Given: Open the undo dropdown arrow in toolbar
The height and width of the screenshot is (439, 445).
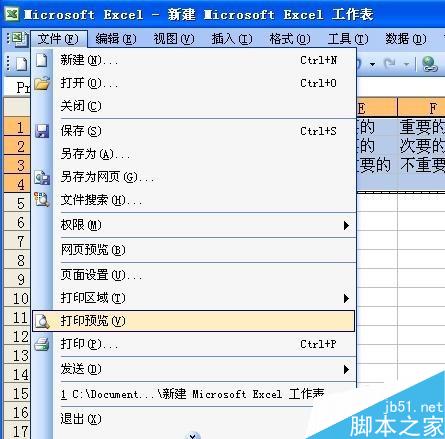Looking at the screenshot, I should 372,64.
